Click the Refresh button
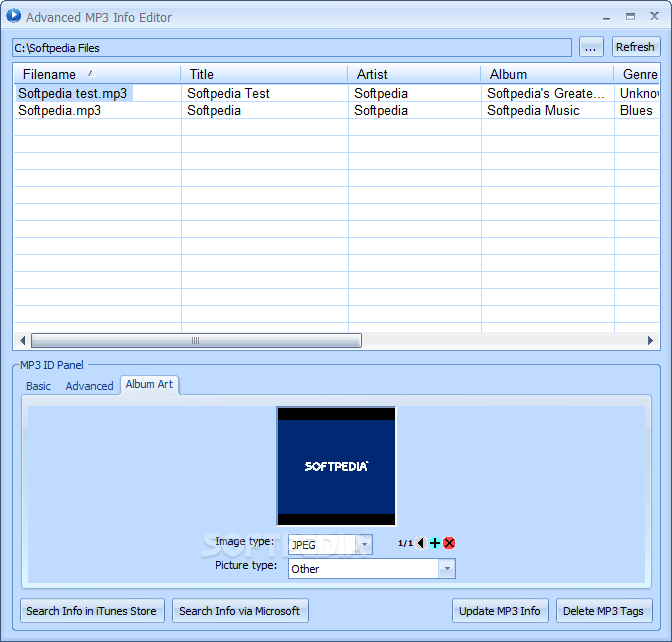The height and width of the screenshot is (642, 672). pyautogui.click(x=635, y=47)
